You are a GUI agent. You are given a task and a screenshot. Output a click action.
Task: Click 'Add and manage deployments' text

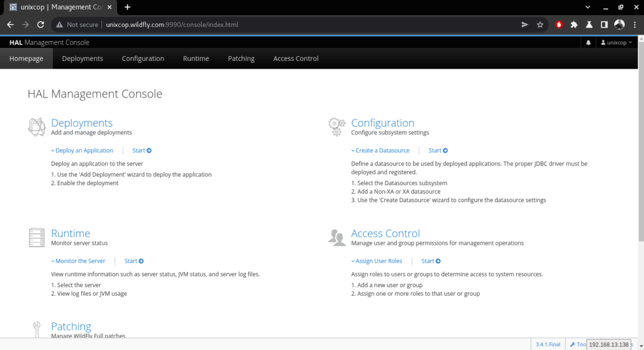[92, 132]
